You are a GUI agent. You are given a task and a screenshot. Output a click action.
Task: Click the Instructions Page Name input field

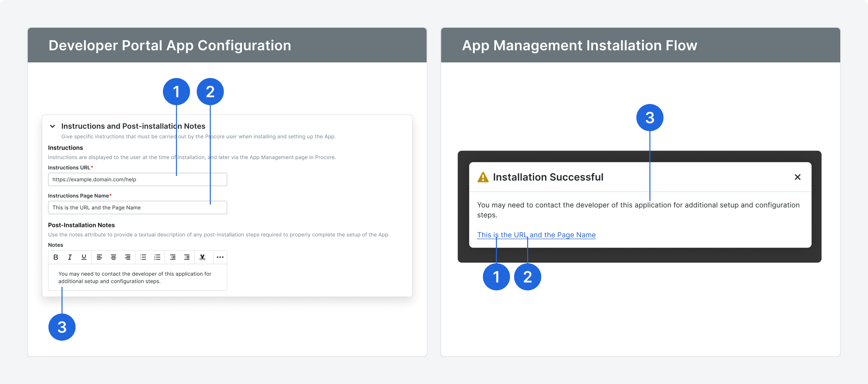coord(137,208)
